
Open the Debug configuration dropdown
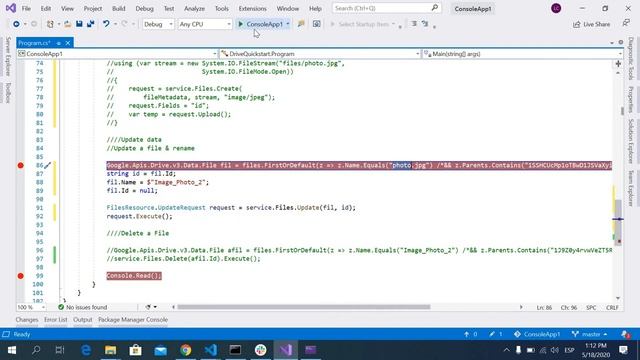[x=158, y=24]
